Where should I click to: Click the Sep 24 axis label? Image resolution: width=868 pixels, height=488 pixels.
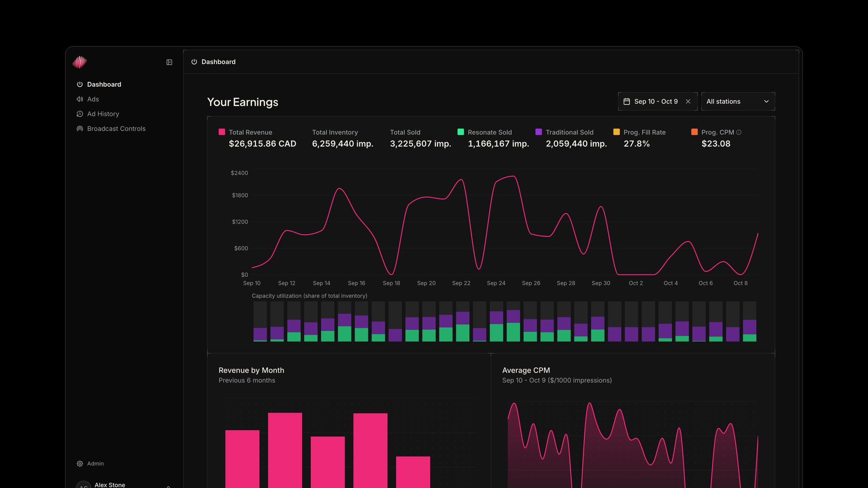pyautogui.click(x=496, y=283)
